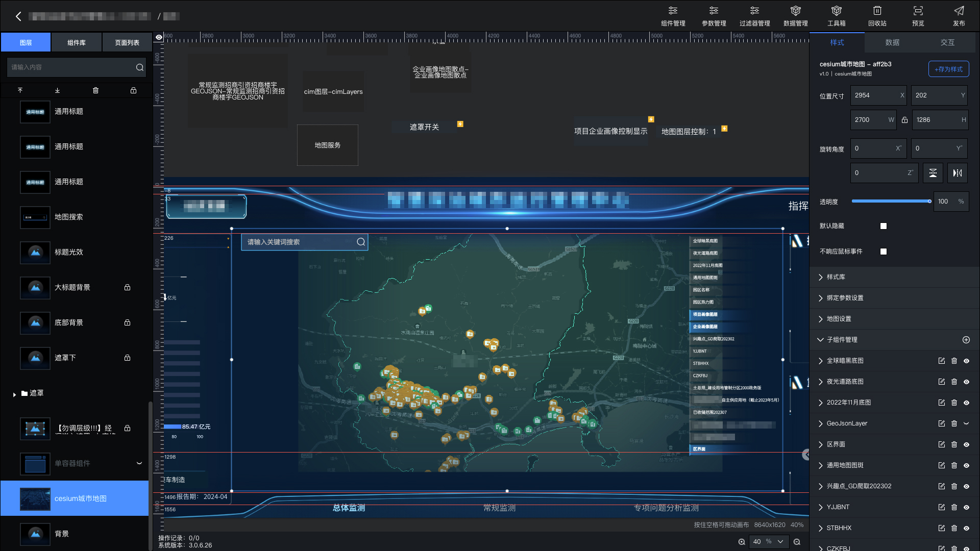Click move-layer-to-top icon in layer panel
980x551 pixels.
click(x=20, y=90)
